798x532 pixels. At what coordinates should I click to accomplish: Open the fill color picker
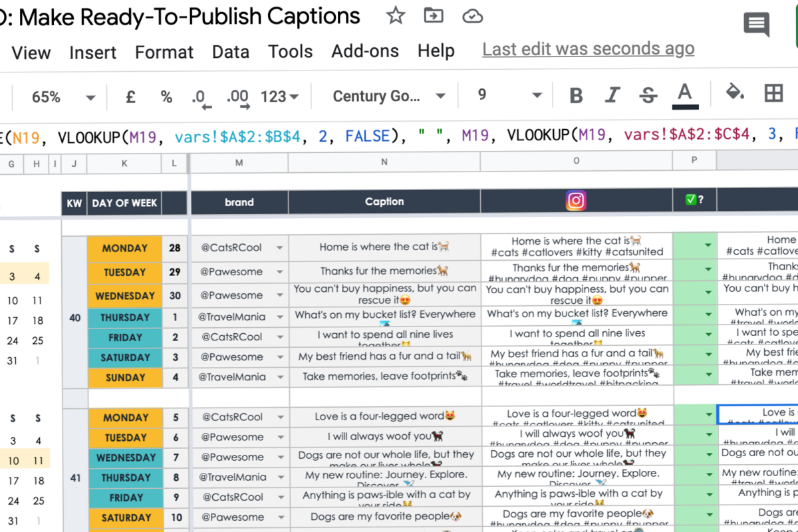point(735,95)
